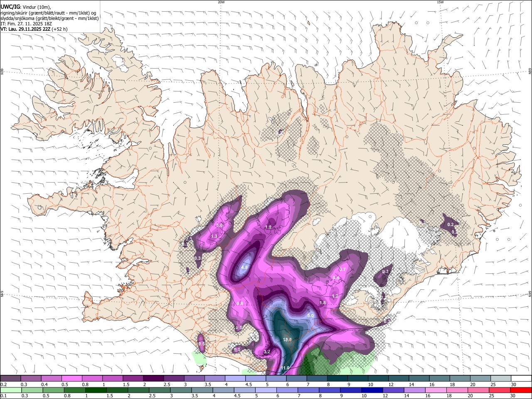This screenshot has height=399, width=532.
Task: Click the 4.8 value in the lavender core
Action: point(244,267)
